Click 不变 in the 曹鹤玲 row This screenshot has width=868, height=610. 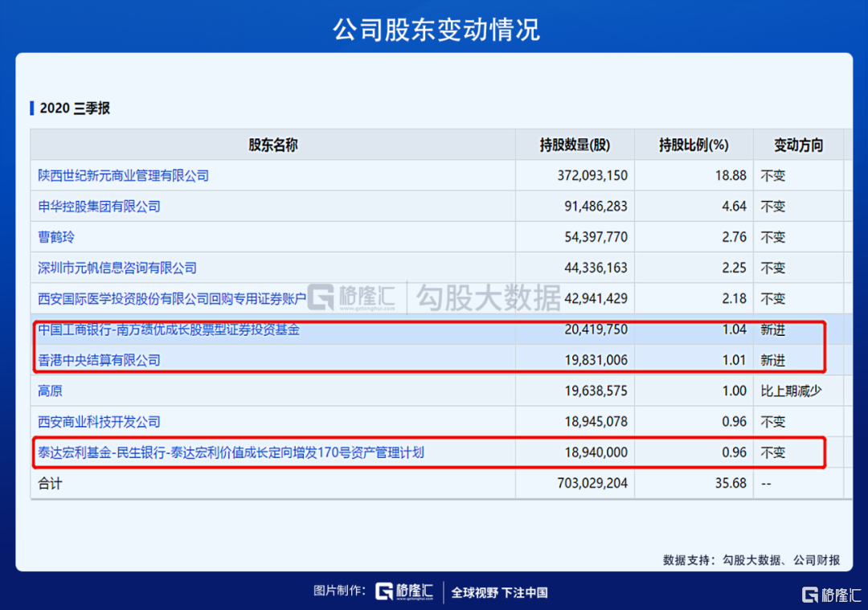click(x=773, y=237)
